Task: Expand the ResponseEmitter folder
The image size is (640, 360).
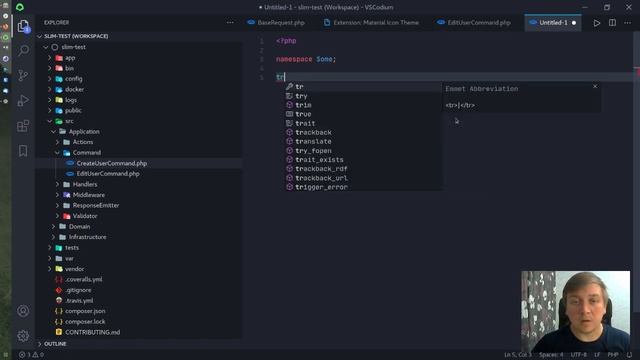Action: pyautogui.click(x=140, y=205)
